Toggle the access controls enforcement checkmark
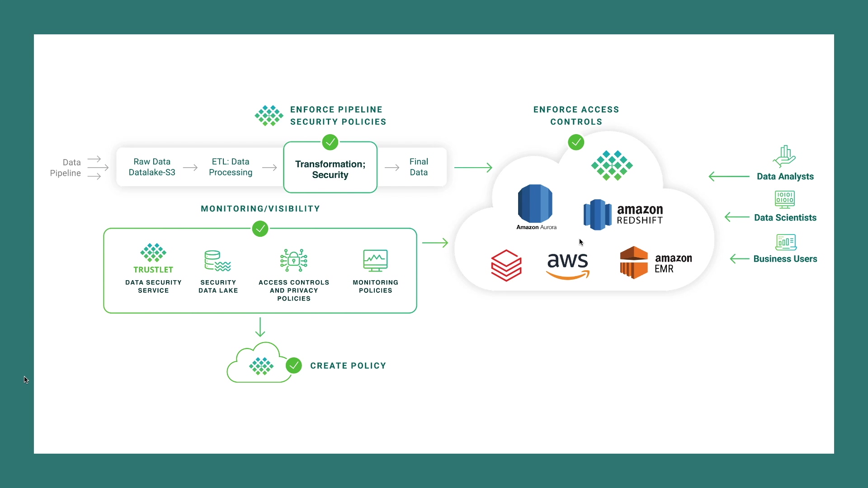The width and height of the screenshot is (868, 488). [x=576, y=142]
